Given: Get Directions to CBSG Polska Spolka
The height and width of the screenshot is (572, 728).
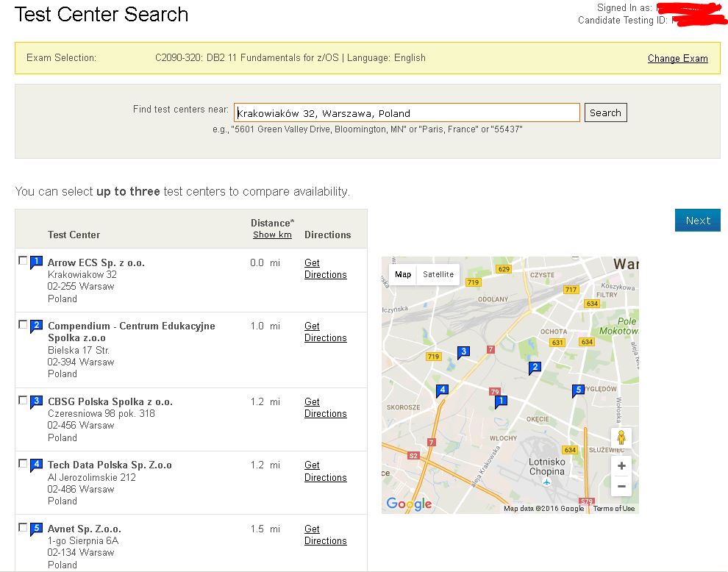Looking at the screenshot, I should [326, 407].
